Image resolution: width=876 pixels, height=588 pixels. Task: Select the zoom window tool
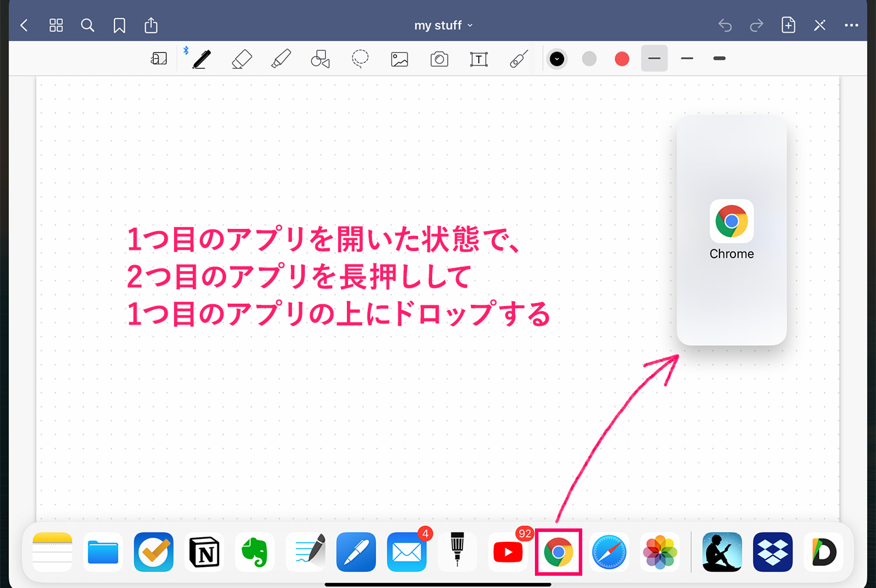(159, 58)
